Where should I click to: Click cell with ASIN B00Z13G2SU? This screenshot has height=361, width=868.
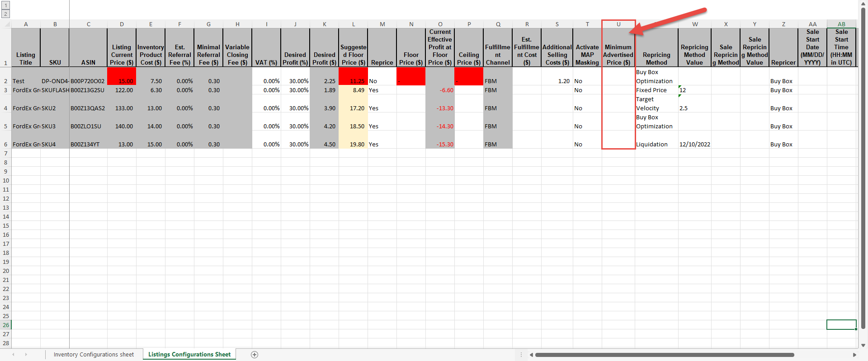coord(88,90)
